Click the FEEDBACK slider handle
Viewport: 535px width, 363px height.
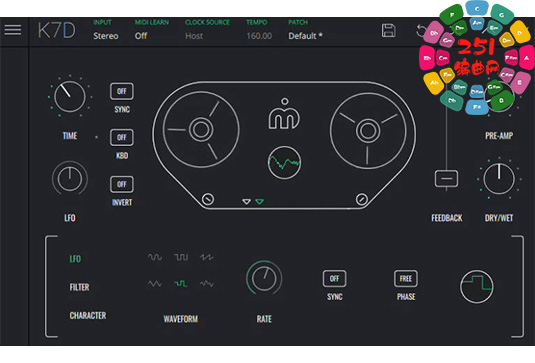(x=446, y=178)
